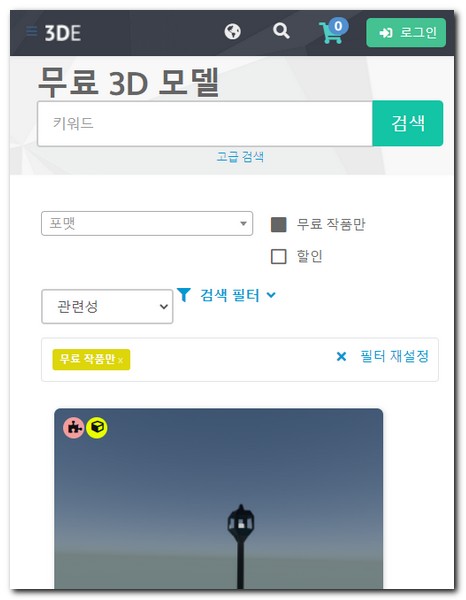
Task: Click the 3DE logo
Action: pyautogui.click(x=63, y=33)
